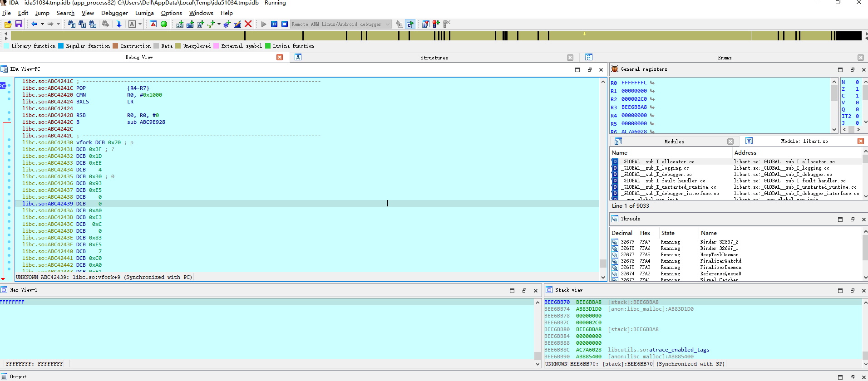
Task: Jump back with the blue left arrow
Action: (34, 24)
